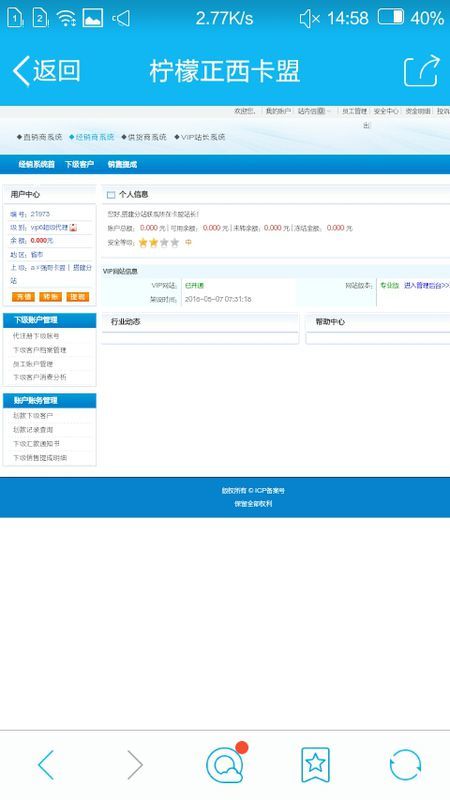Click 已开通 VIP status text
450x800 pixels.
pyautogui.click(x=194, y=286)
